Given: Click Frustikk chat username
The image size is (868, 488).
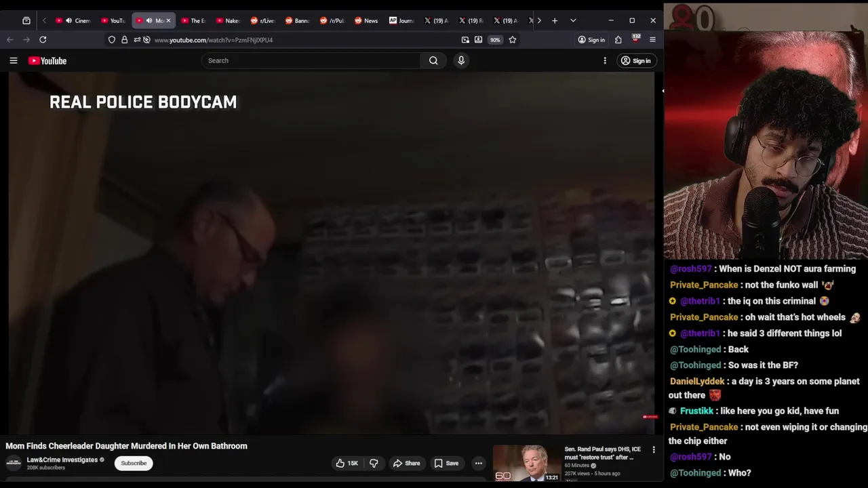Looking at the screenshot, I should click(696, 411).
